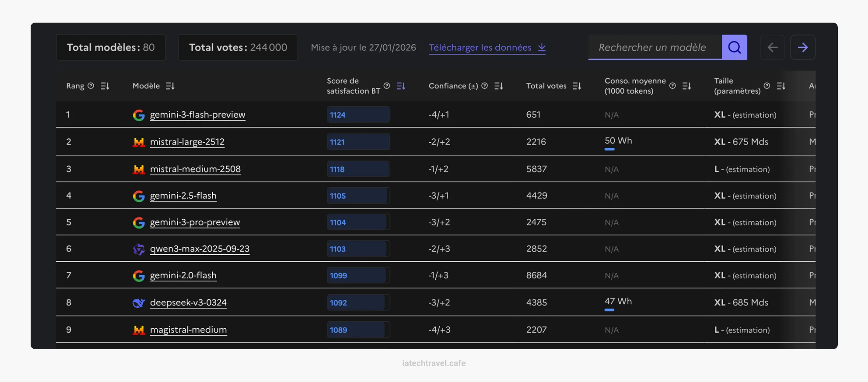Show info tooltip for Confiance (±)
Viewport: 868px width, 382px height.
pos(485,86)
